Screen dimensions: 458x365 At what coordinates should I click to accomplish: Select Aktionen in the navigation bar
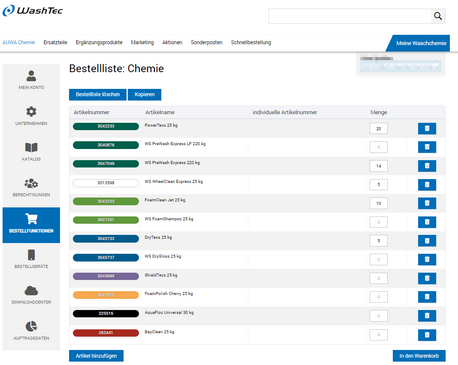pos(172,42)
